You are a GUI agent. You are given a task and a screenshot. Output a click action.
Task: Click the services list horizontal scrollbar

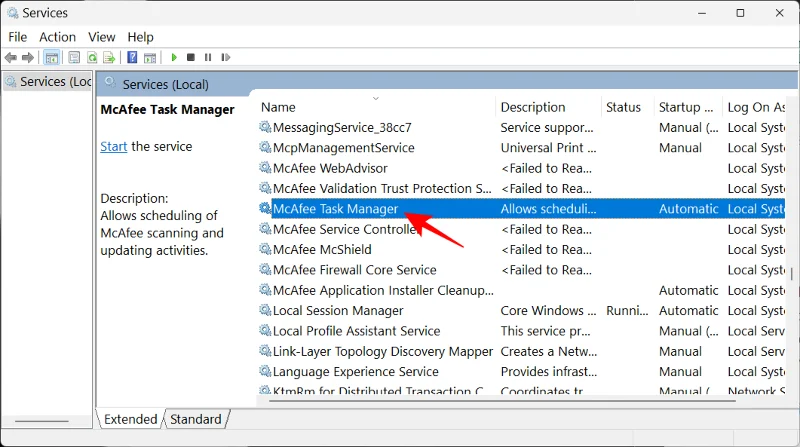tap(503, 401)
